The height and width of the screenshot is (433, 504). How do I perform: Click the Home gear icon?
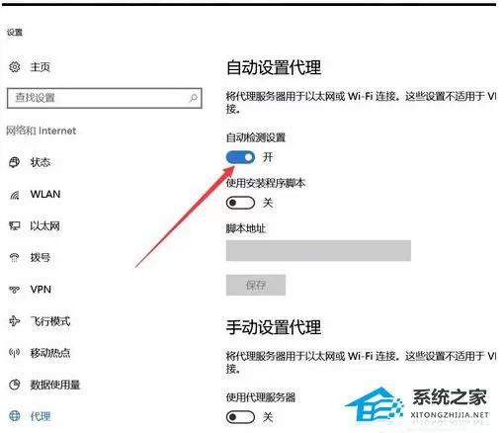15,67
